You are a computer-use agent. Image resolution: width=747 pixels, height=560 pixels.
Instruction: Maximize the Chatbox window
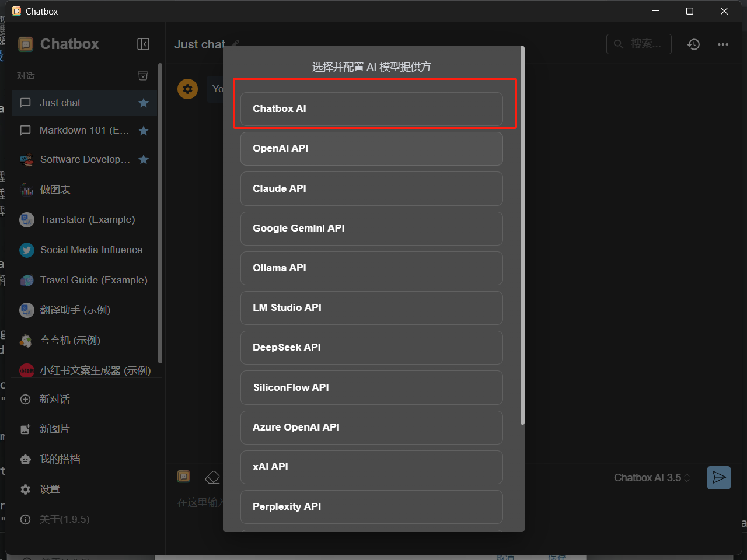690,11
